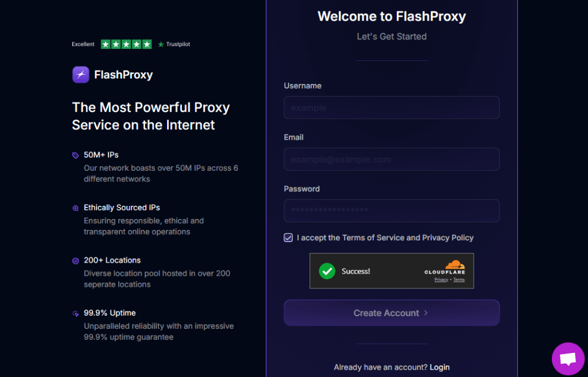Click into the Username input field
Viewport: 588px width, 377px height.
[x=391, y=107]
